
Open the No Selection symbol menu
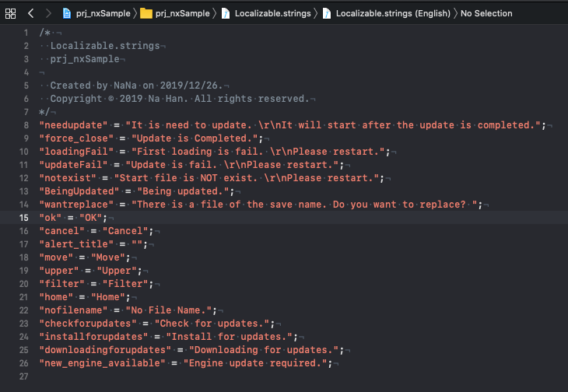pyautogui.click(x=486, y=13)
